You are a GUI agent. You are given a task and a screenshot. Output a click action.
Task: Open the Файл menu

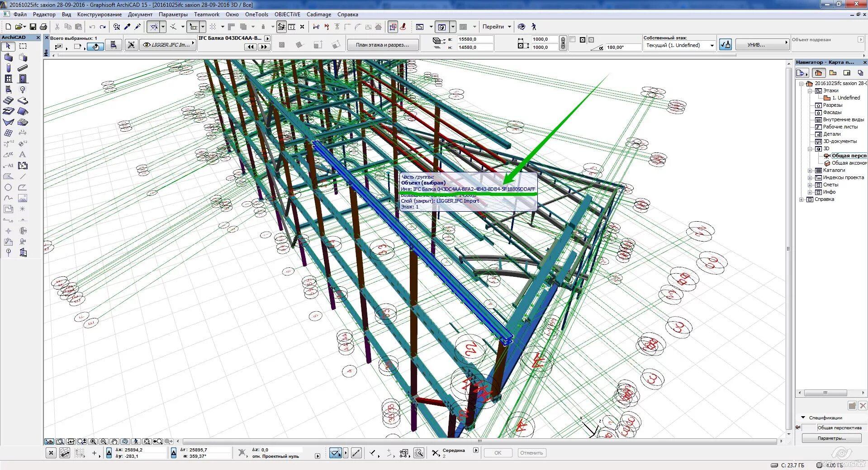point(20,14)
